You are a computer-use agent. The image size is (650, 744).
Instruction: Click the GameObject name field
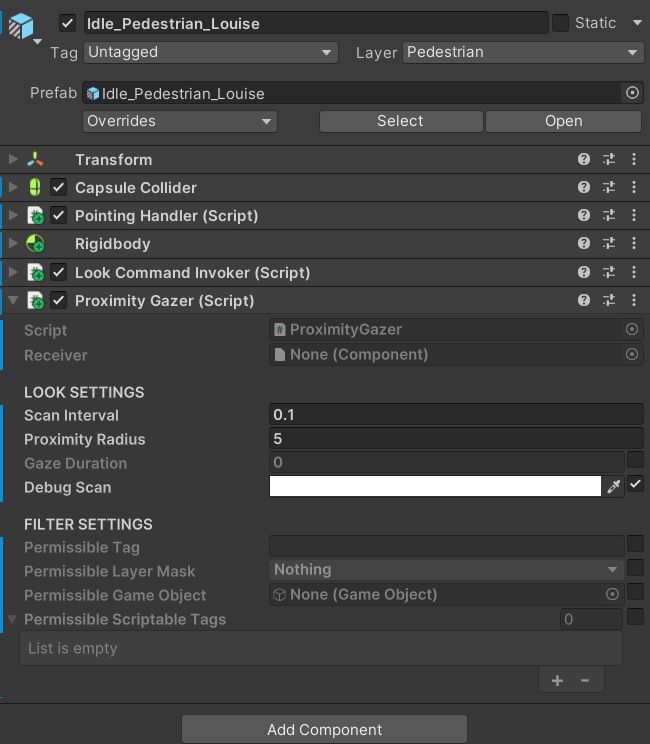pos(316,23)
